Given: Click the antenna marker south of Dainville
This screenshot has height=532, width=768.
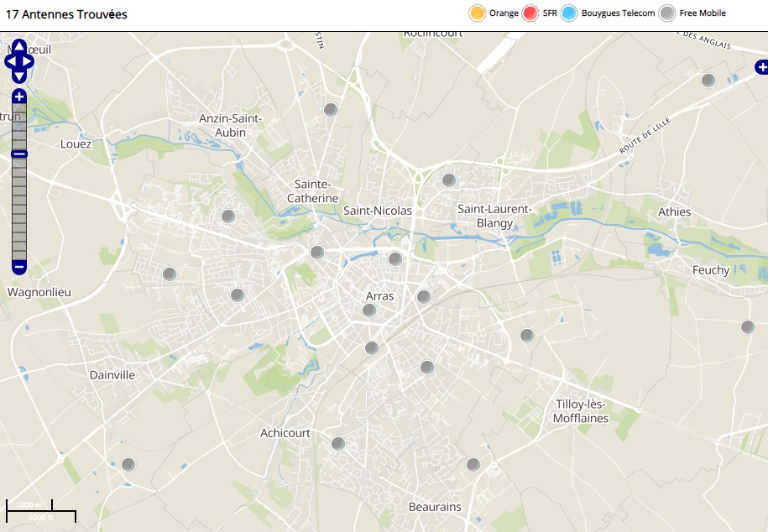Looking at the screenshot, I should pos(128,465).
